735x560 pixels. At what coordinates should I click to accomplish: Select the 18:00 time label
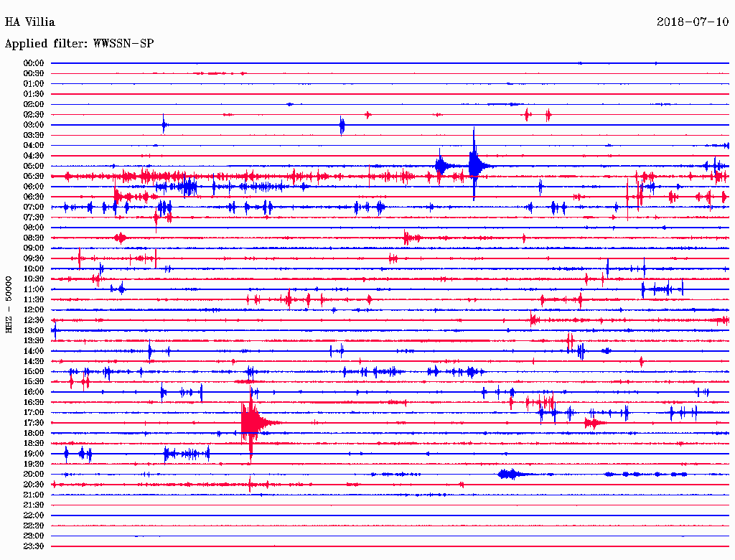pos(34,434)
